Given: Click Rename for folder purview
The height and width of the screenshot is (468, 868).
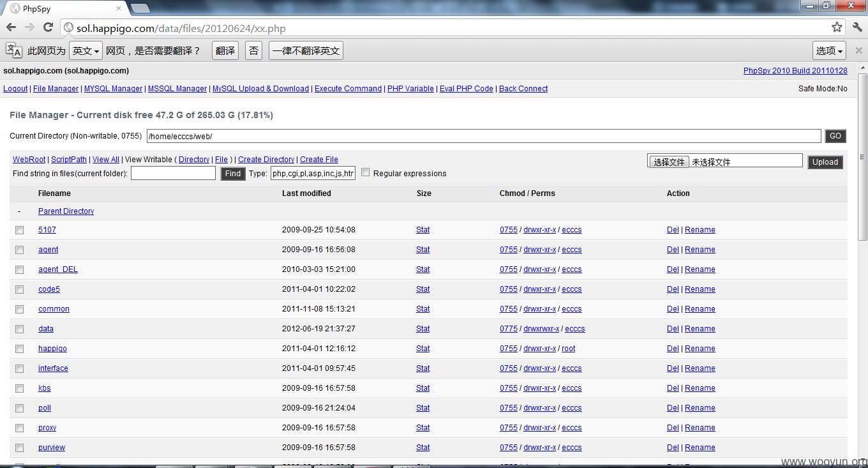Looking at the screenshot, I should coord(700,448).
